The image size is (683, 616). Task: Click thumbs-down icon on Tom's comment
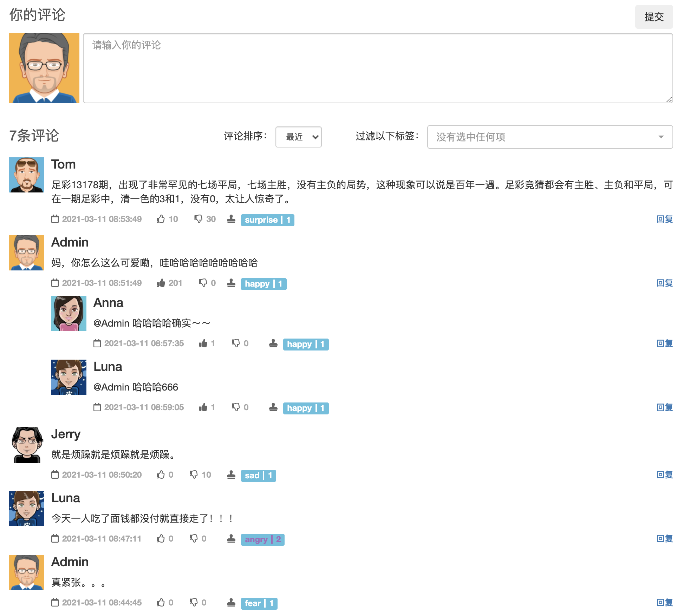tap(198, 219)
